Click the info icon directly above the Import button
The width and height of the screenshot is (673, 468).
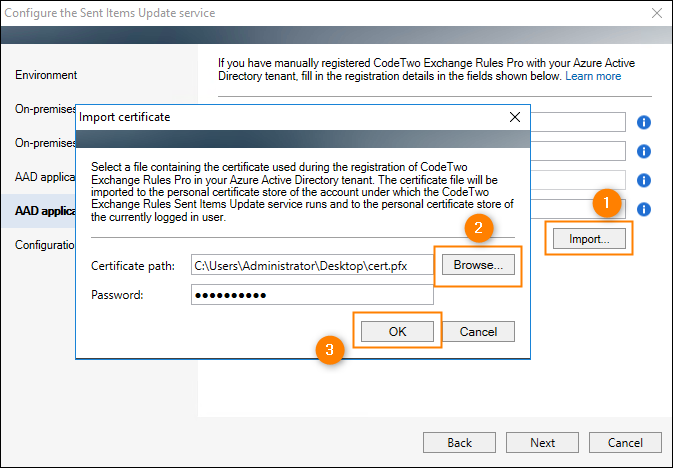click(x=643, y=209)
